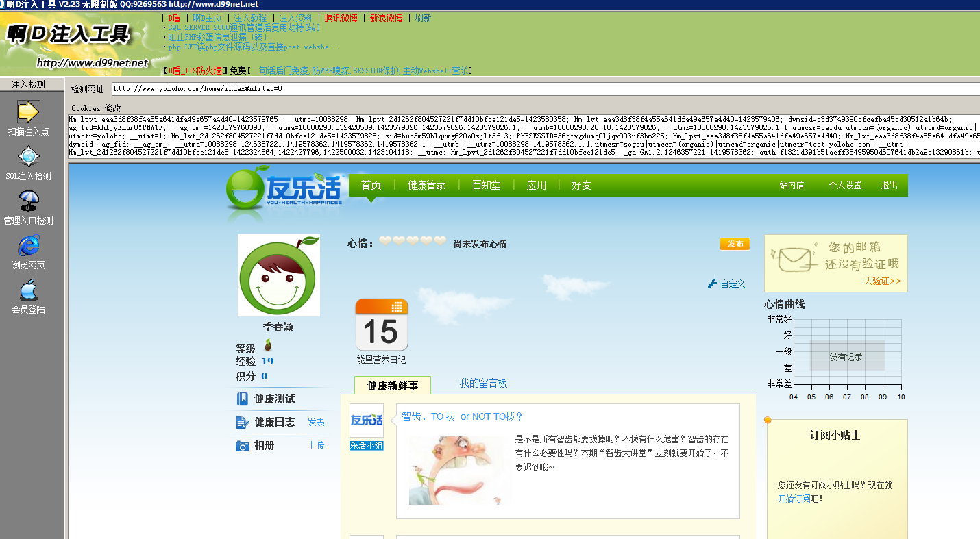Image resolution: width=980 pixels, height=539 pixels.
Task: Click the experience value 19
Action: (267, 361)
